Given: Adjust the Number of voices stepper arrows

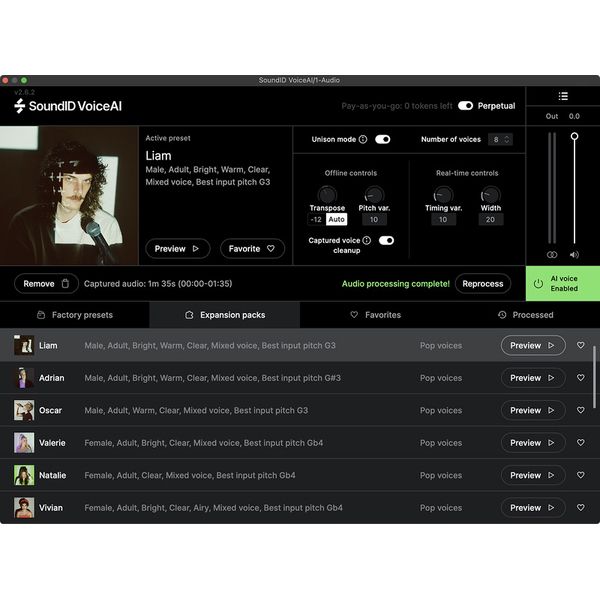Looking at the screenshot, I should point(507,139).
